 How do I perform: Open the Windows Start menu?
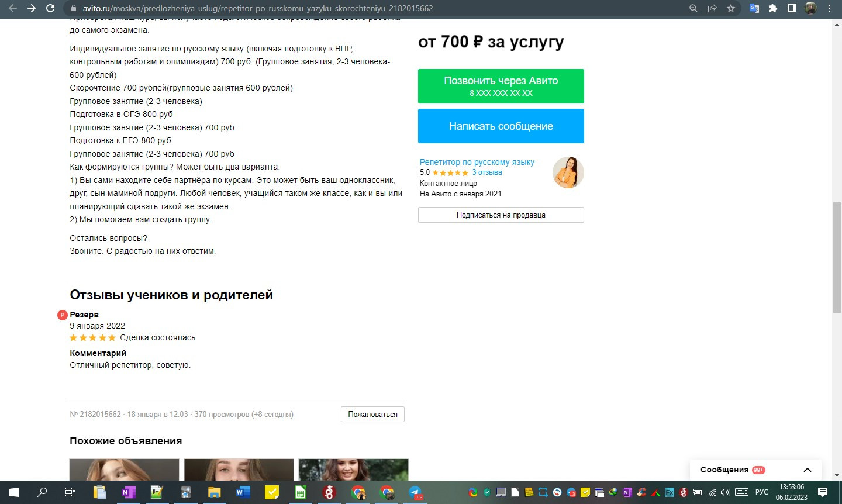click(x=14, y=492)
